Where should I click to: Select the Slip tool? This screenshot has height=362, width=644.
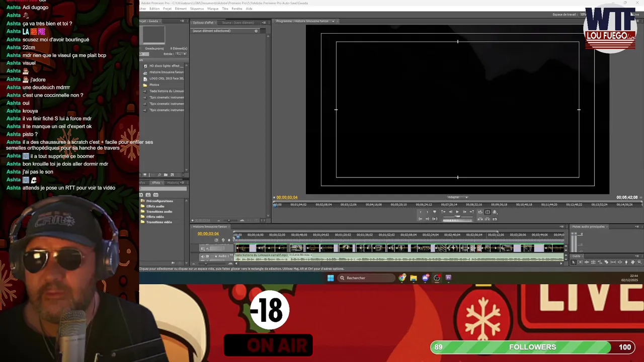coord(613,262)
